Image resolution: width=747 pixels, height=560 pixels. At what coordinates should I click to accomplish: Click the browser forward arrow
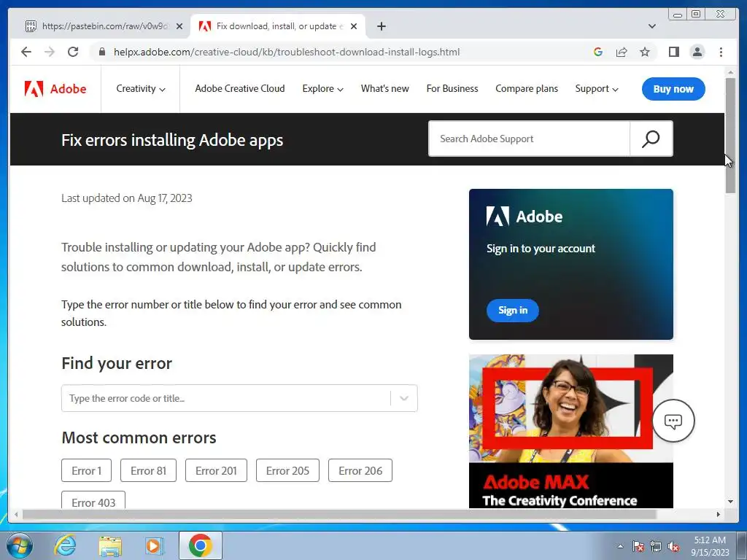tap(50, 52)
